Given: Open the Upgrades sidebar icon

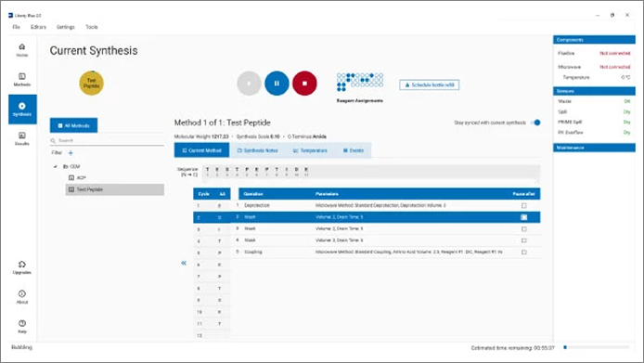Looking at the screenshot, I should tap(22, 267).
